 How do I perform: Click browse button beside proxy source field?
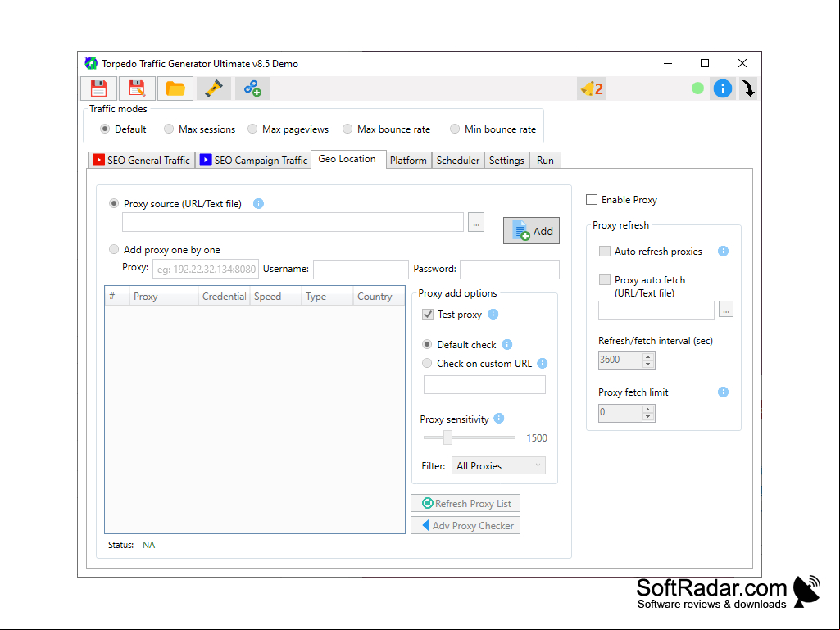point(475,222)
